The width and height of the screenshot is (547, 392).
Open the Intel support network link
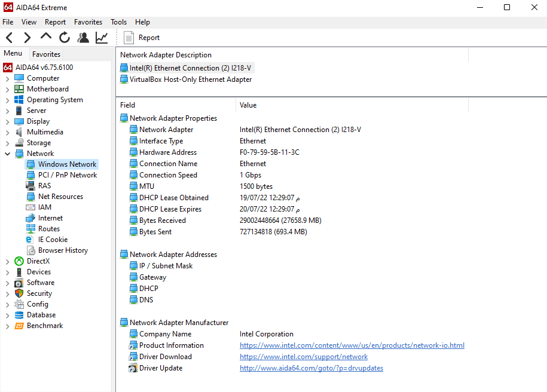click(304, 357)
